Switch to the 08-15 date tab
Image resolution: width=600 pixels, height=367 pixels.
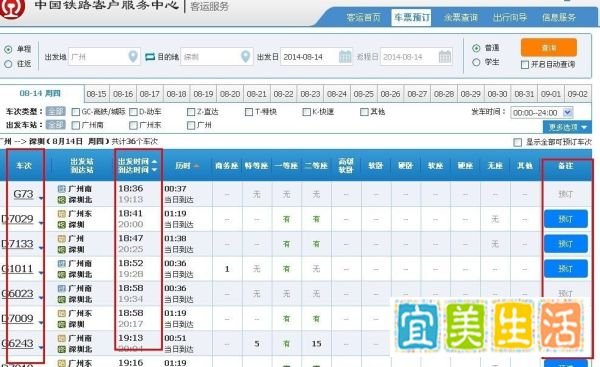(96, 94)
